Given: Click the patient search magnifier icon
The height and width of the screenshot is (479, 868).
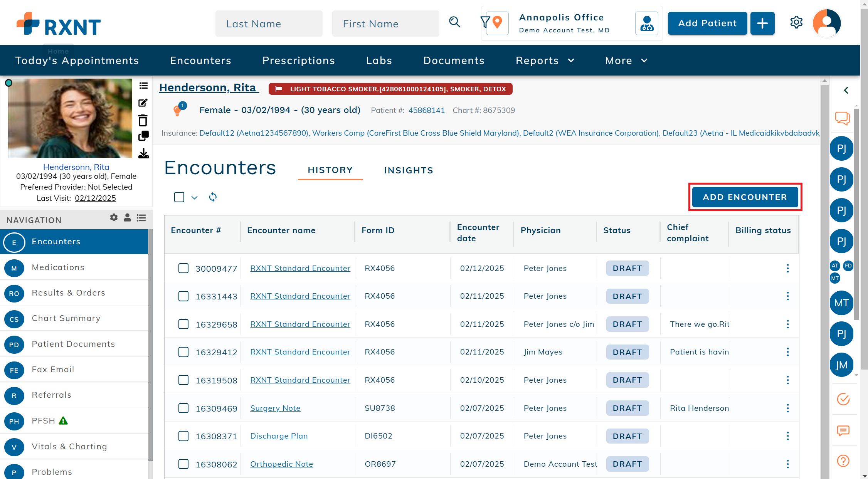Looking at the screenshot, I should 455,22.
